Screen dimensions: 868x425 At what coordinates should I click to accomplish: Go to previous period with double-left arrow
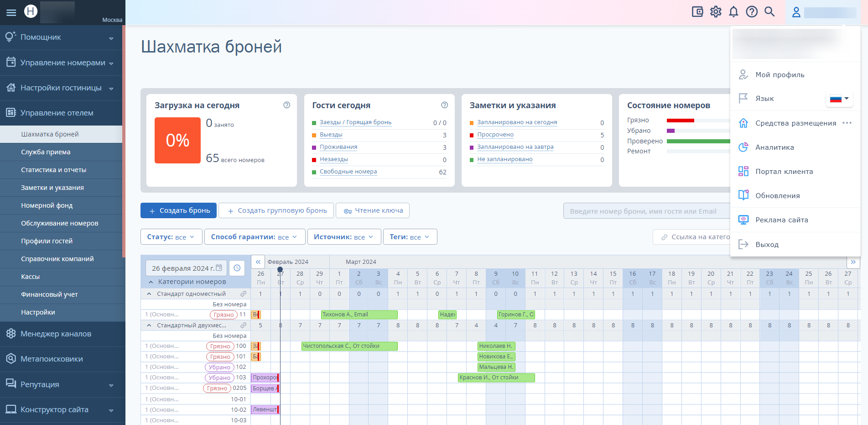coord(258,262)
